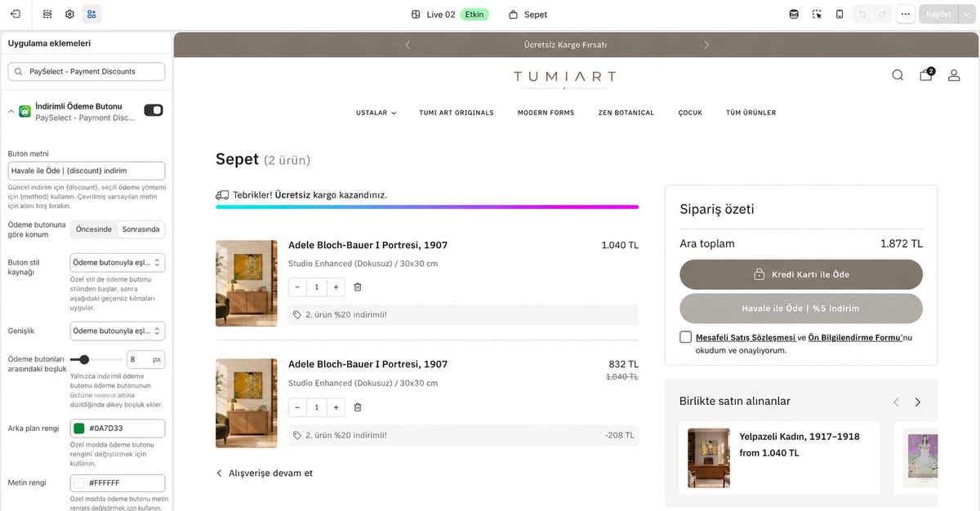Open the account profile icon

tap(954, 75)
